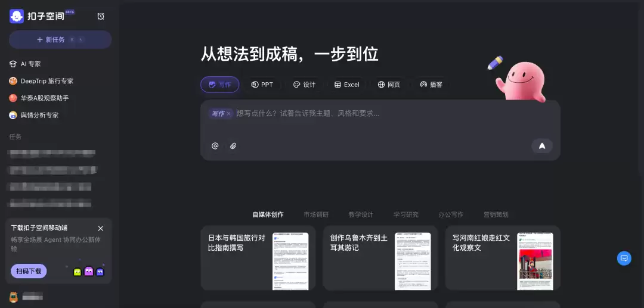Close the mobile app download banner
Viewport: 644px width, 308px height.
coord(101,228)
